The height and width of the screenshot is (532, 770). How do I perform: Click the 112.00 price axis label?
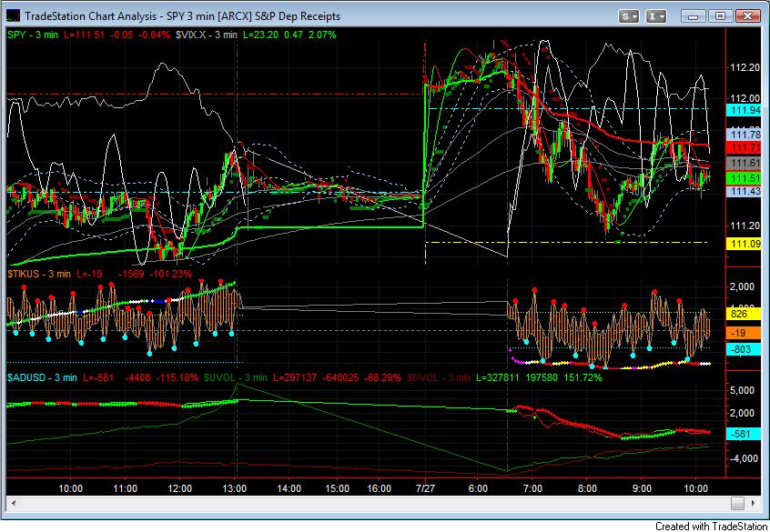[x=745, y=97]
